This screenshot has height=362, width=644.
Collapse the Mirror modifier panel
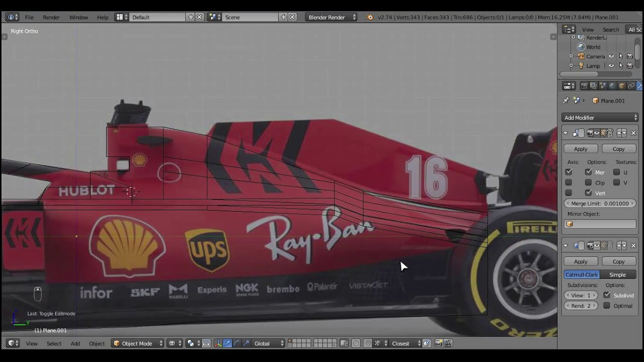(566, 133)
